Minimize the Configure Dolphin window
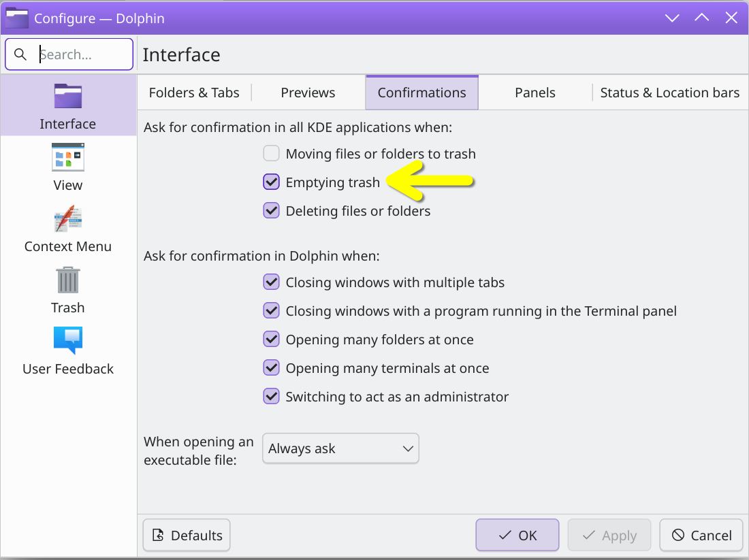749x560 pixels. pyautogui.click(x=672, y=18)
